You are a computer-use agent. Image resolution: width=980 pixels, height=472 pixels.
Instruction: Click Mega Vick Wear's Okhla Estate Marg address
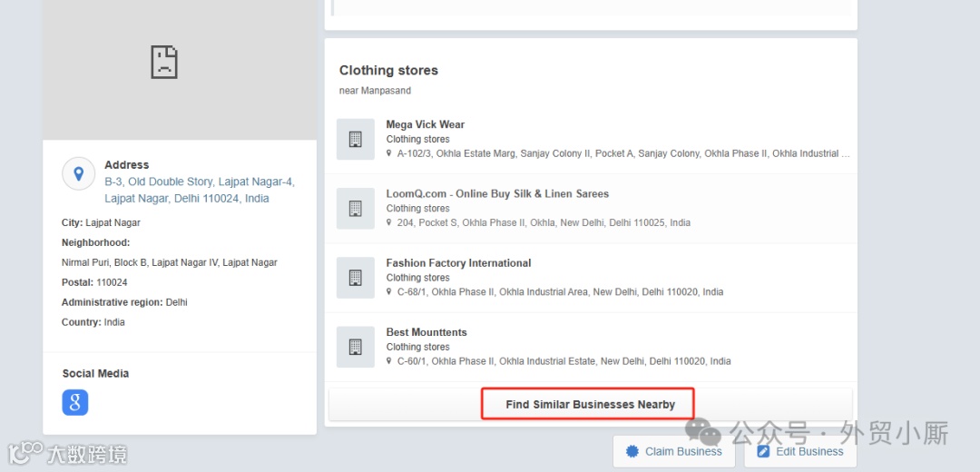[622, 153]
